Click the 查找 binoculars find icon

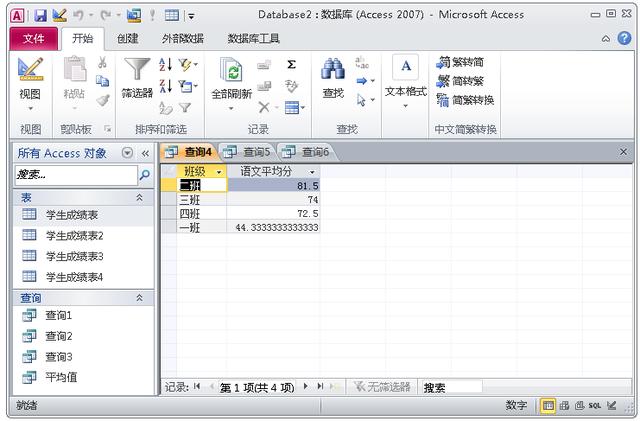(x=333, y=69)
